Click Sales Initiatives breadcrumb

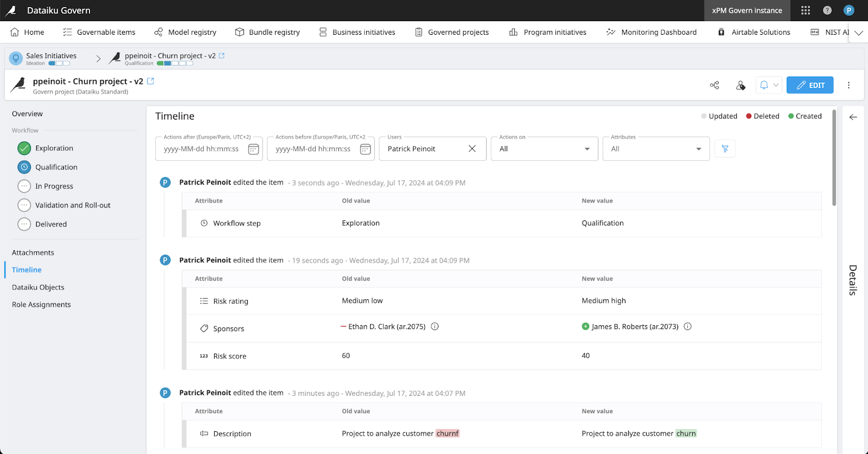tap(51, 55)
